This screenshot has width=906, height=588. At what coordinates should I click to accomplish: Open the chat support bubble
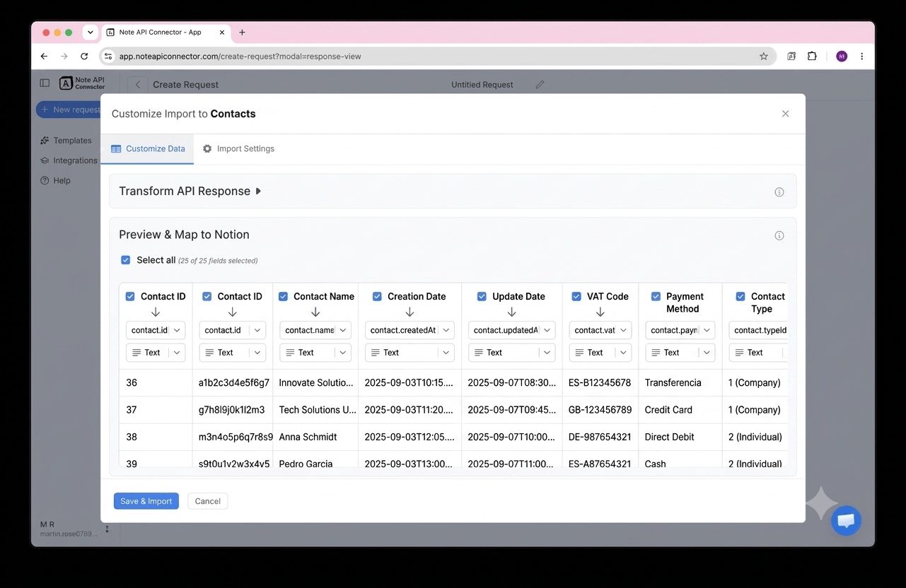(846, 521)
